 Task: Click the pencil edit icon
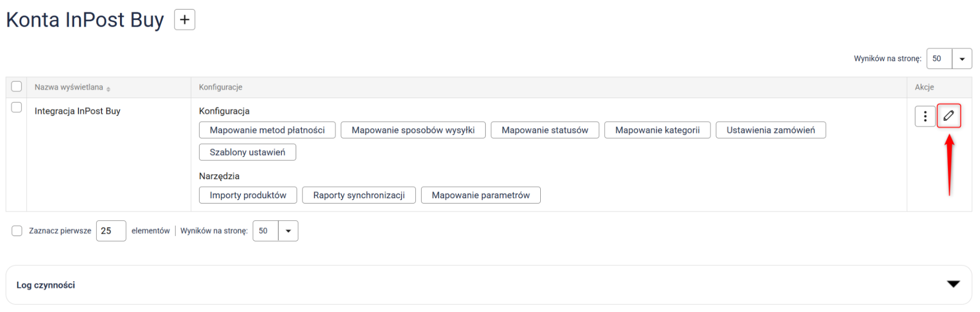pos(949,116)
